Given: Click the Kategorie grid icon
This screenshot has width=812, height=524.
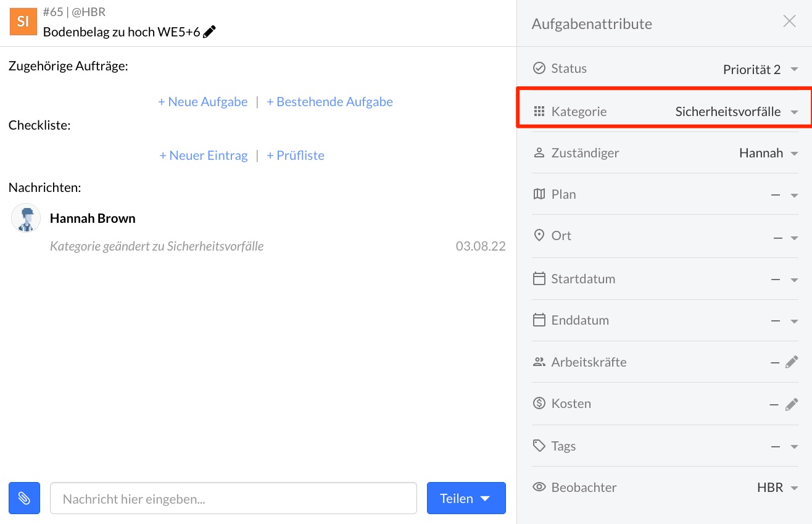Looking at the screenshot, I should tap(539, 112).
